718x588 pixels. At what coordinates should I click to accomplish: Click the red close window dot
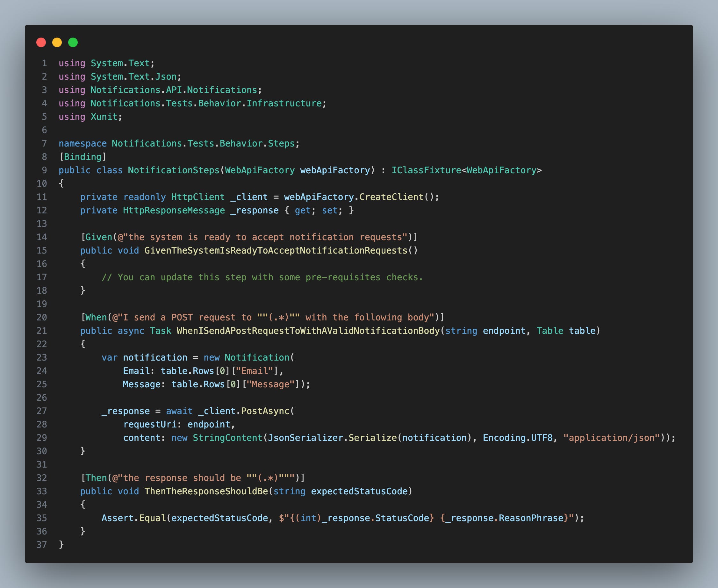41,42
